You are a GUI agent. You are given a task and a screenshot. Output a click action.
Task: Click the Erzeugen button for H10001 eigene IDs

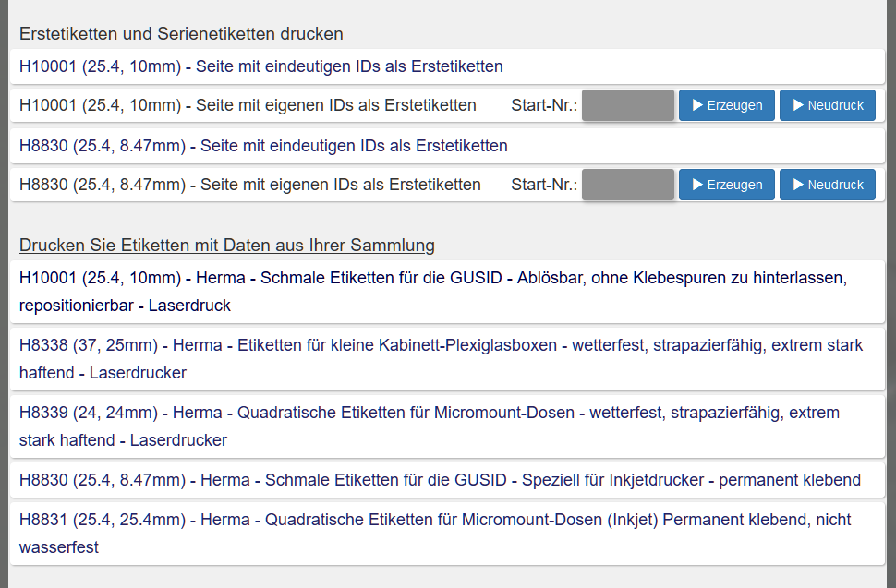(726, 104)
